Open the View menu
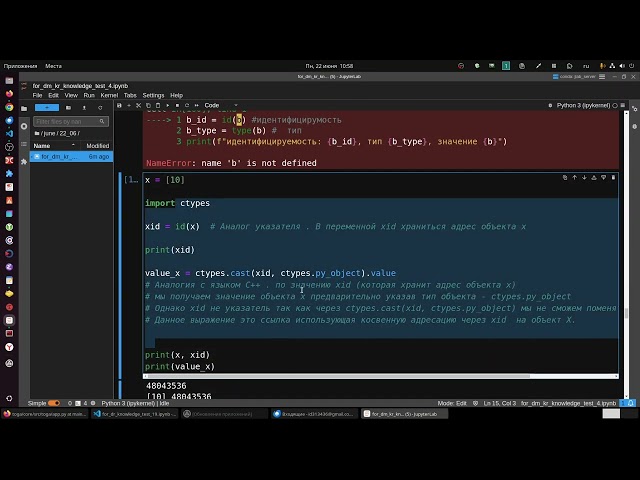This screenshot has width=640, height=480. pyautogui.click(x=71, y=95)
